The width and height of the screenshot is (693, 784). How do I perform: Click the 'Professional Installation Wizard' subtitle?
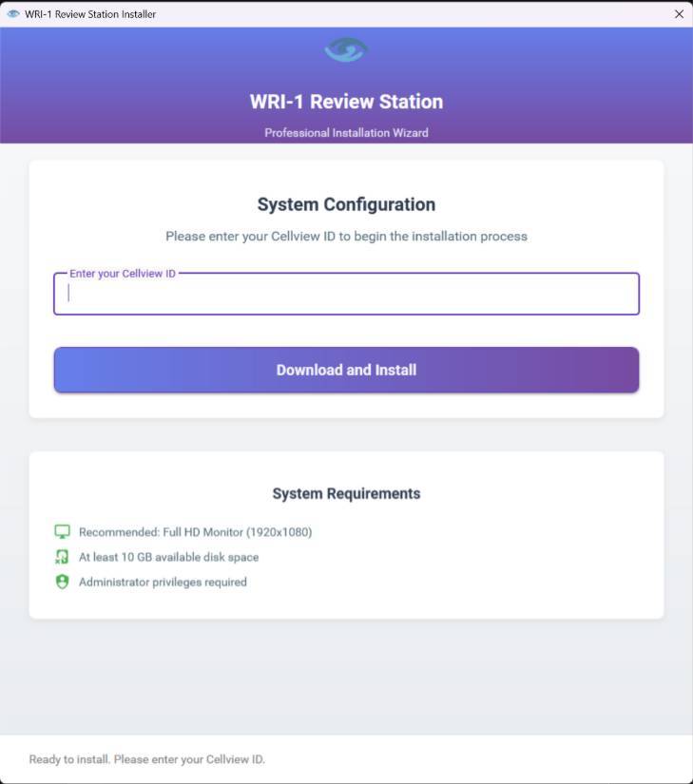point(346,133)
